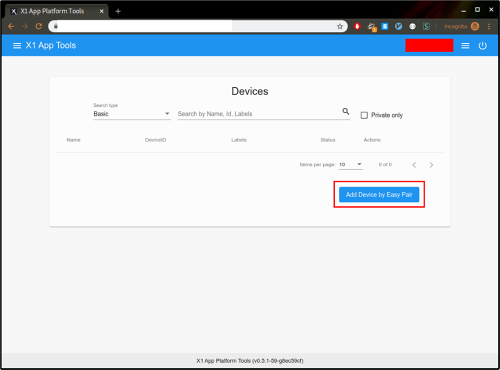Screen dimensions: 500x370
Task: Click the red extension icon in toolbar
Action: [x=357, y=26]
